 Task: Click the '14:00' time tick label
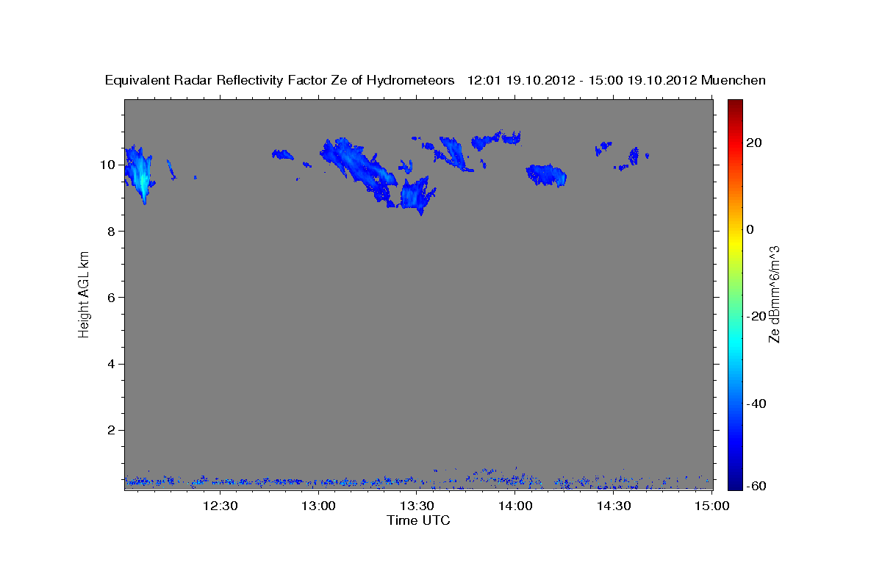(515, 506)
